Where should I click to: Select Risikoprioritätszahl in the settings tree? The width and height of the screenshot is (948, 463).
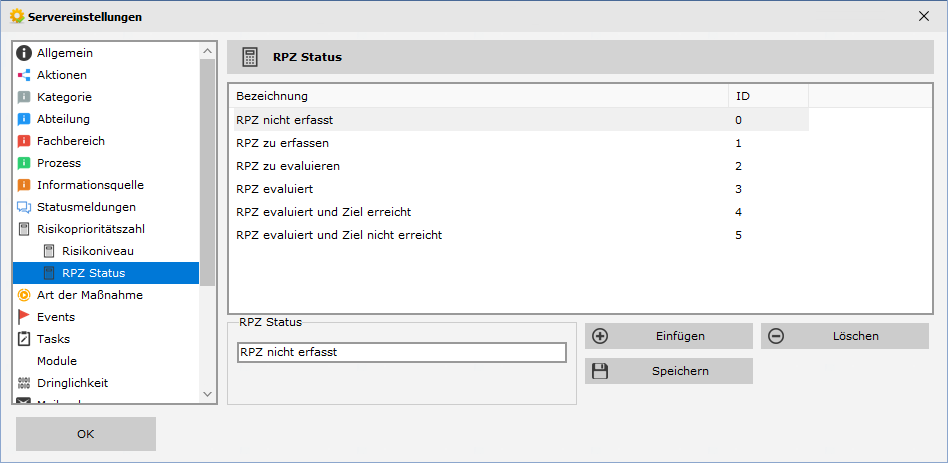click(x=91, y=229)
